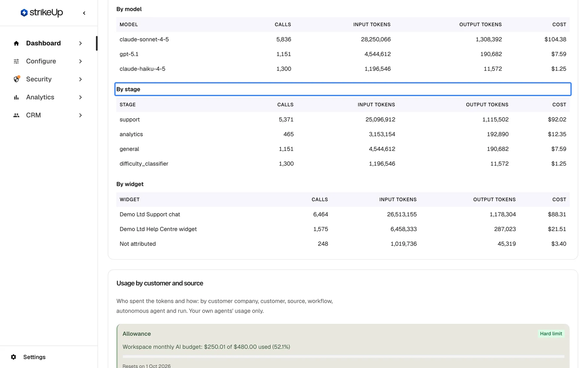Select the By stage heading

[343, 89]
